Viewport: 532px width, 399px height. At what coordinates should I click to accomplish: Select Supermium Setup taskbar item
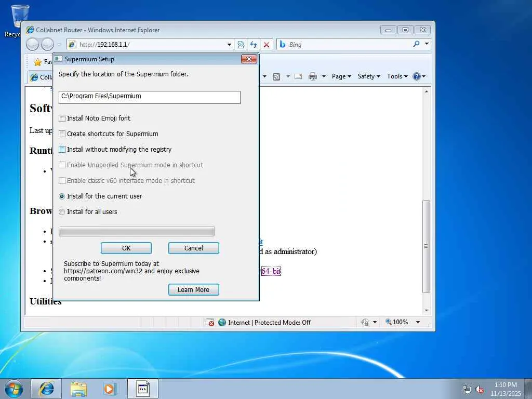pyautogui.click(x=143, y=389)
